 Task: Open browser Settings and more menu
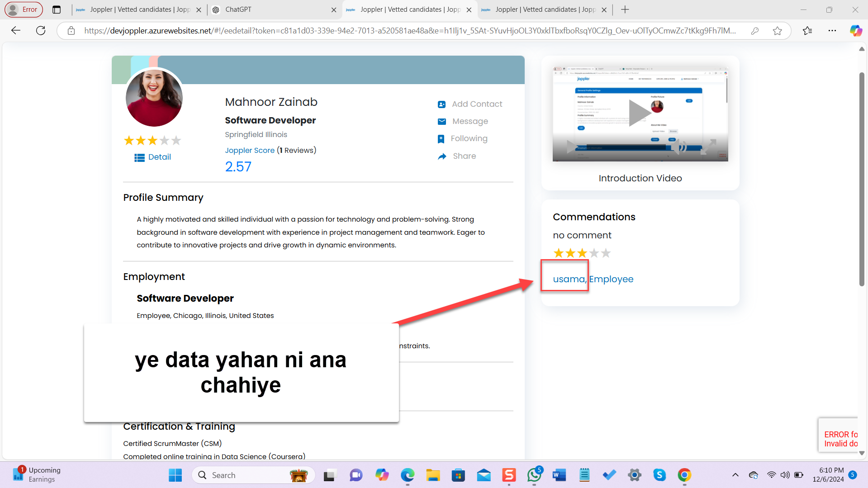click(x=832, y=31)
